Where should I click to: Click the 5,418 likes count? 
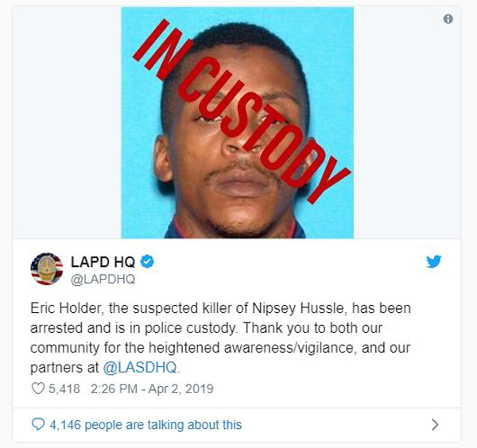[x=64, y=388]
